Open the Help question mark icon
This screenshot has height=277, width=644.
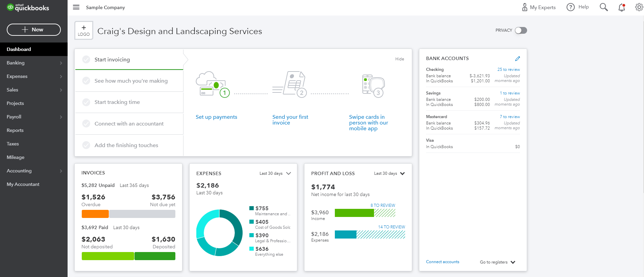pyautogui.click(x=570, y=7)
